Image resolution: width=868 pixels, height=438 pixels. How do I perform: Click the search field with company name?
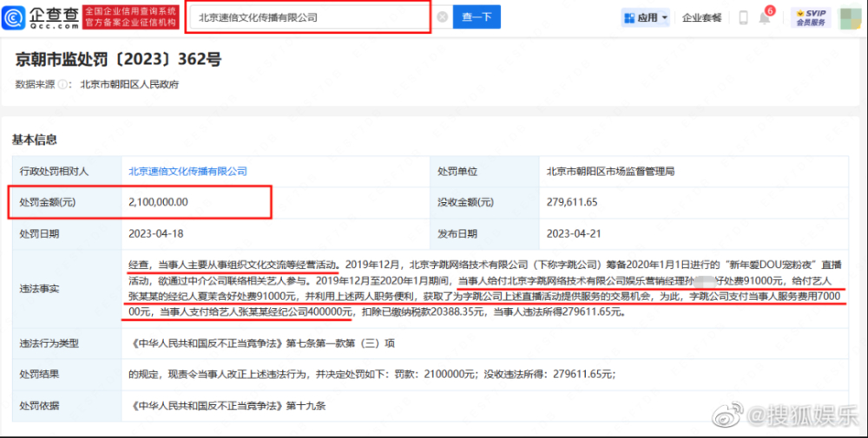coord(308,17)
